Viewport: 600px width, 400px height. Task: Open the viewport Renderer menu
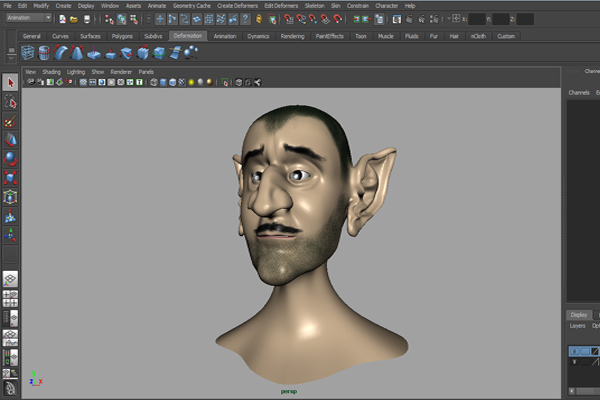tap(121, 72)
